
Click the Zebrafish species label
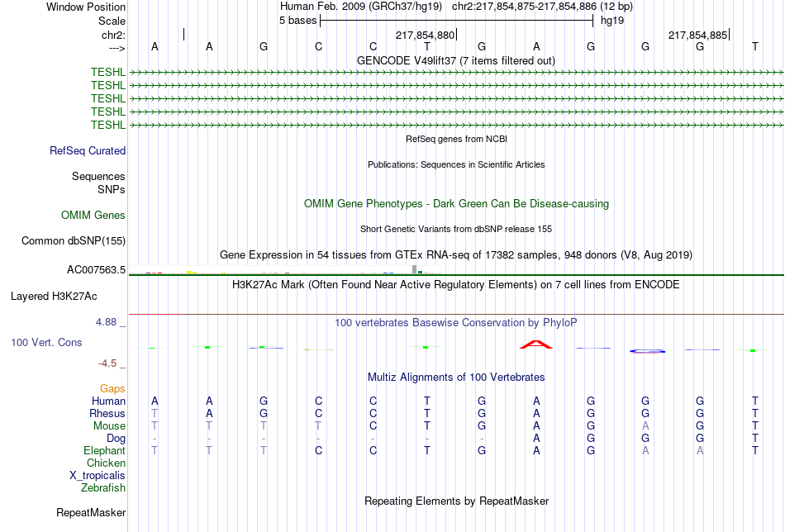tap(103, 487)
